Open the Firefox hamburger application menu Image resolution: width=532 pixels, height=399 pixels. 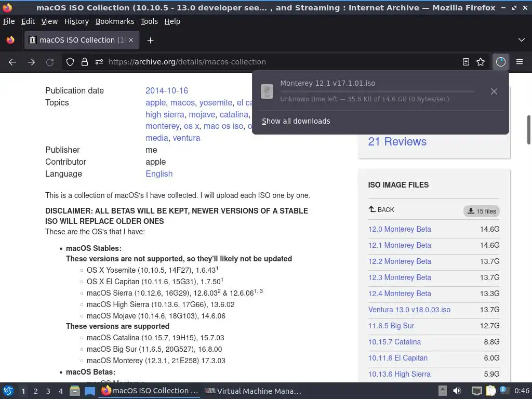pyautogui.click(x=520, y=62)
